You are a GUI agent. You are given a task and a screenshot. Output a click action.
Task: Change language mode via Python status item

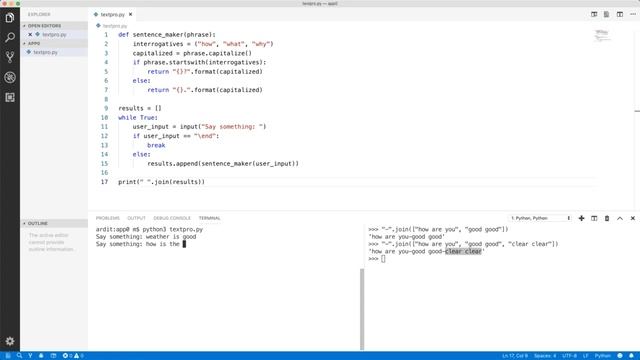tap(602, 356)
